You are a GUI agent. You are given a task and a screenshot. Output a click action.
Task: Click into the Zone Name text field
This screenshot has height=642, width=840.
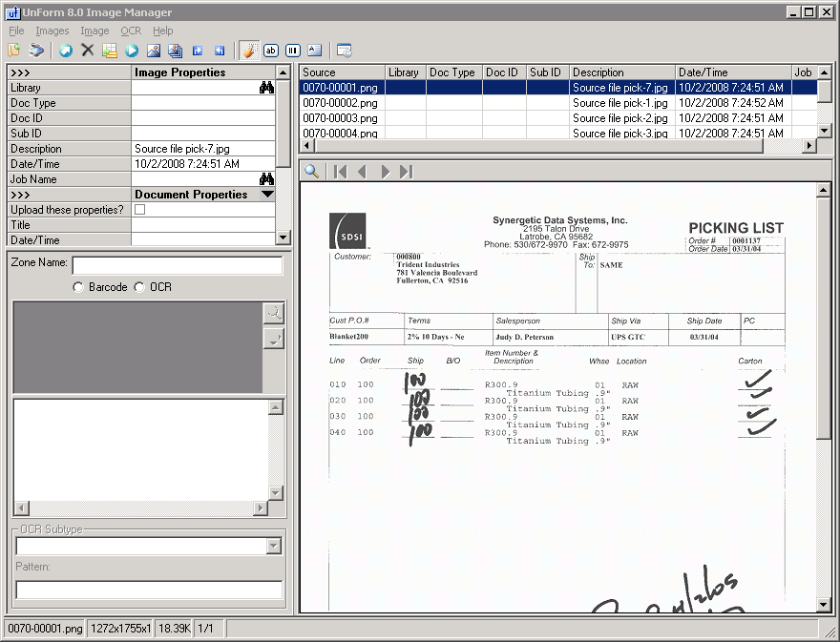[178, 265]
